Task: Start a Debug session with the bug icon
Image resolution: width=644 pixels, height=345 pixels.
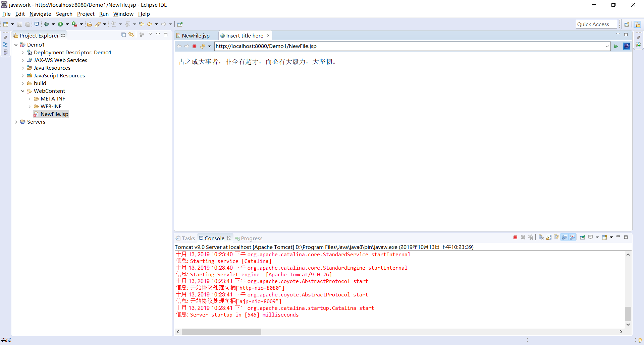Action: pos(47,24)
